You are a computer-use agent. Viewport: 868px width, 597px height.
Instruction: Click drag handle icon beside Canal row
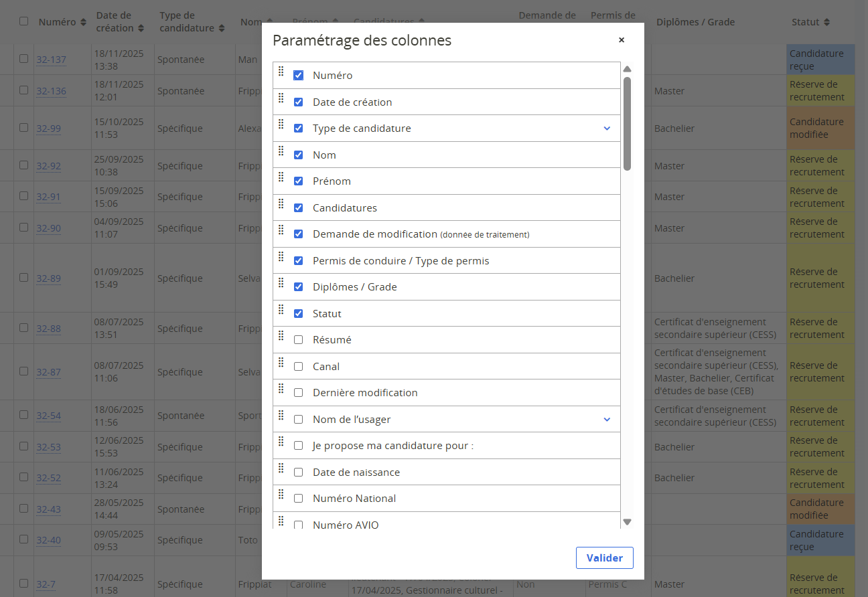click(281, 362)
